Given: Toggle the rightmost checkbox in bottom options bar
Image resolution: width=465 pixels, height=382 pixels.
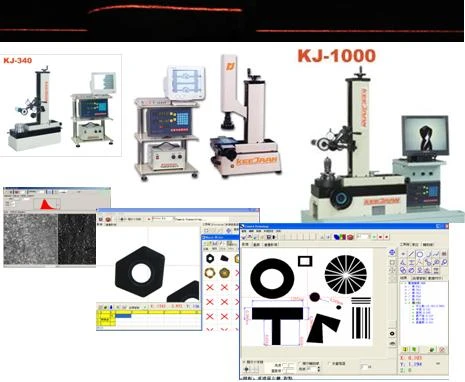Looking at the screenshot, I should 330,364.
